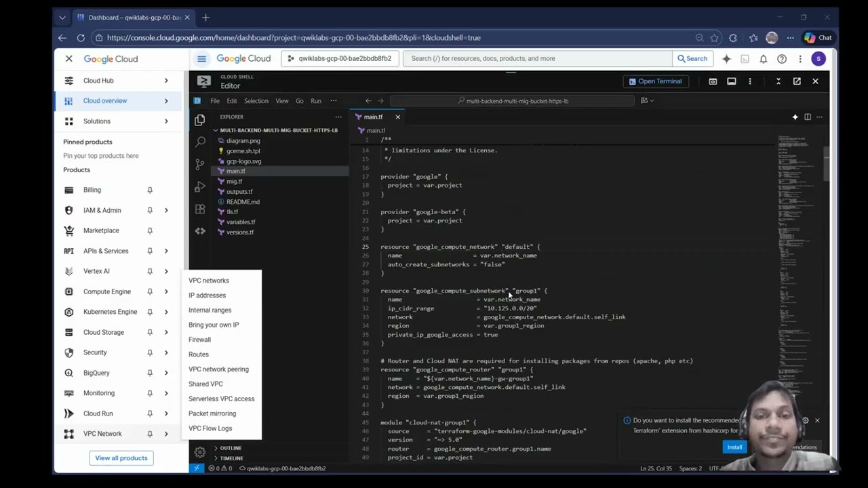Open the notification settings gear in the Terraform prompt
868x488 pixels.
pos(805,420)
